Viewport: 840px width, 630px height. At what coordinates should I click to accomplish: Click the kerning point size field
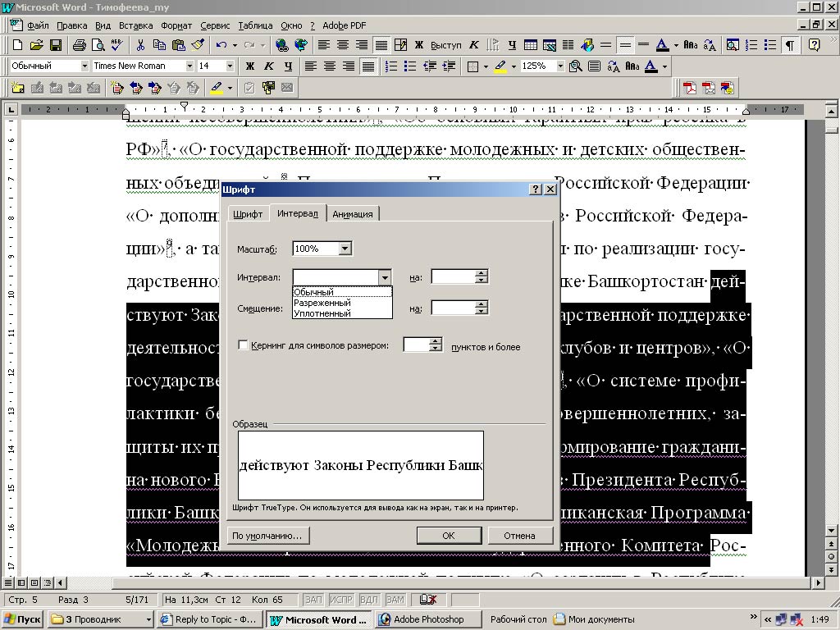tap(417, 345)
